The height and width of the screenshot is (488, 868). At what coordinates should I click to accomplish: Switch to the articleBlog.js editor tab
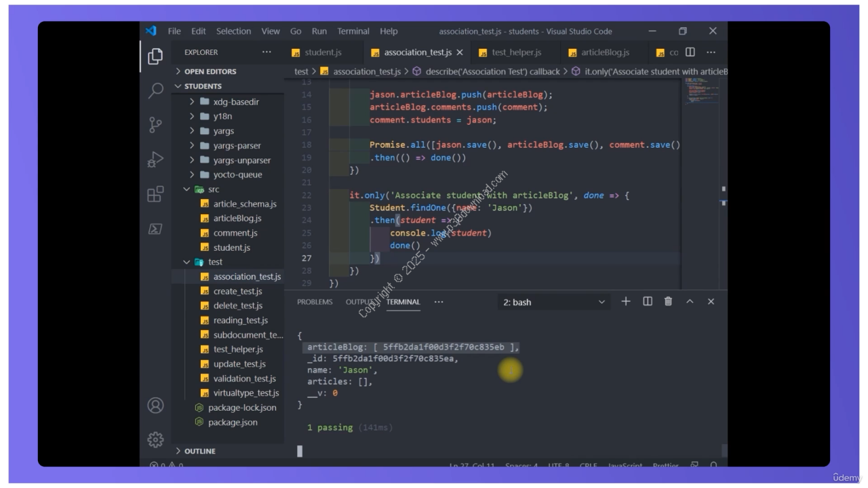[599, 52]
